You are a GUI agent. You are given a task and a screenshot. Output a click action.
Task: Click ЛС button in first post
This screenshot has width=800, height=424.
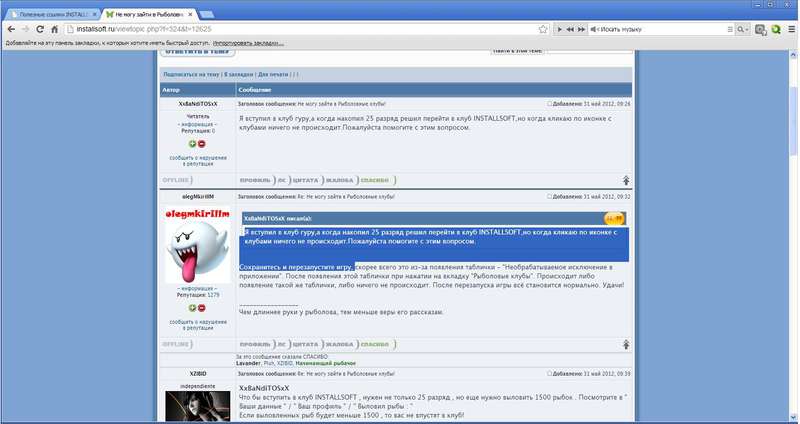coord(282,180)
